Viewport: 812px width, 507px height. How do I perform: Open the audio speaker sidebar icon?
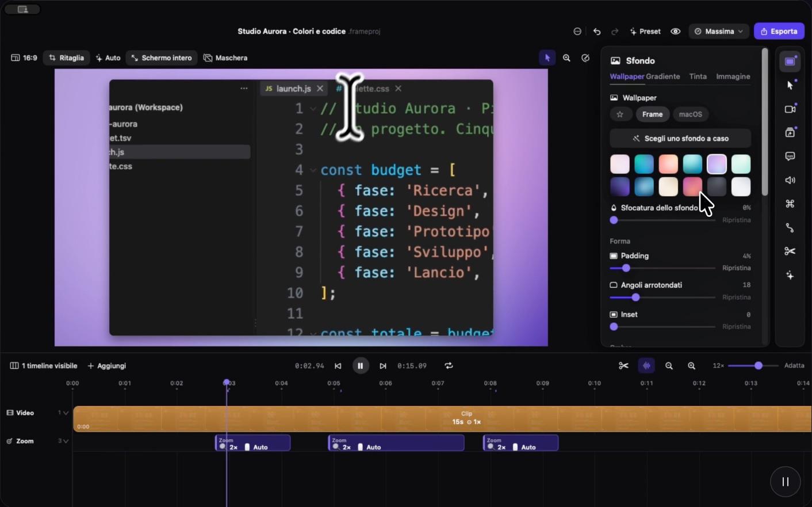click(790, 180)
